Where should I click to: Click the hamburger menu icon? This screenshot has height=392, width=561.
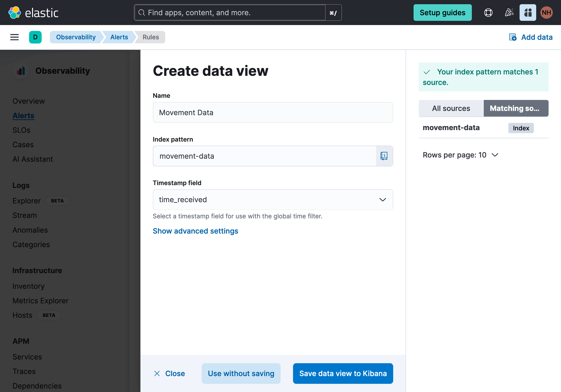click(x=15, y=37)
